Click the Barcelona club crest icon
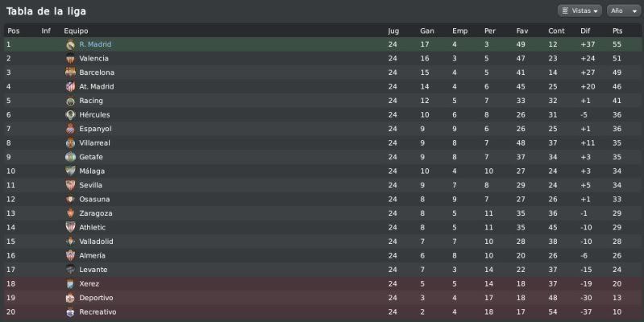Screen dimensions: 644x322 point(70,72)
